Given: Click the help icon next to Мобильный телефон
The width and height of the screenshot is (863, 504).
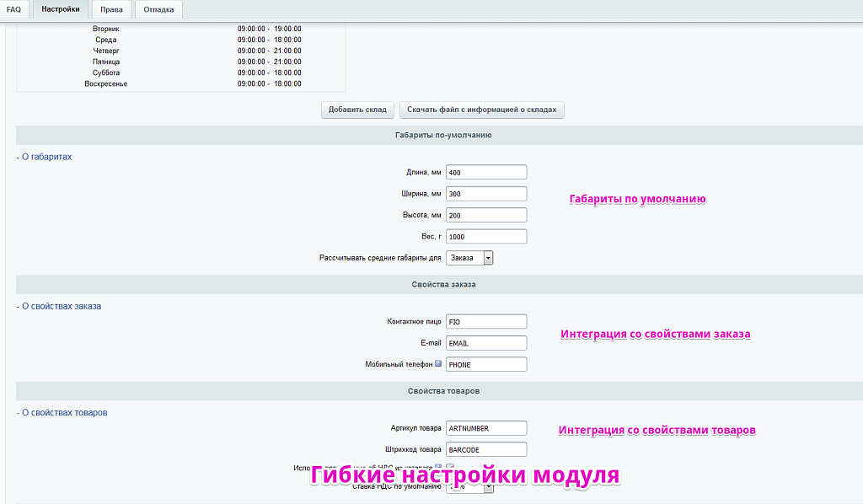Looking at the screenshot, I should pyautogui.click(x=437, y=363).
